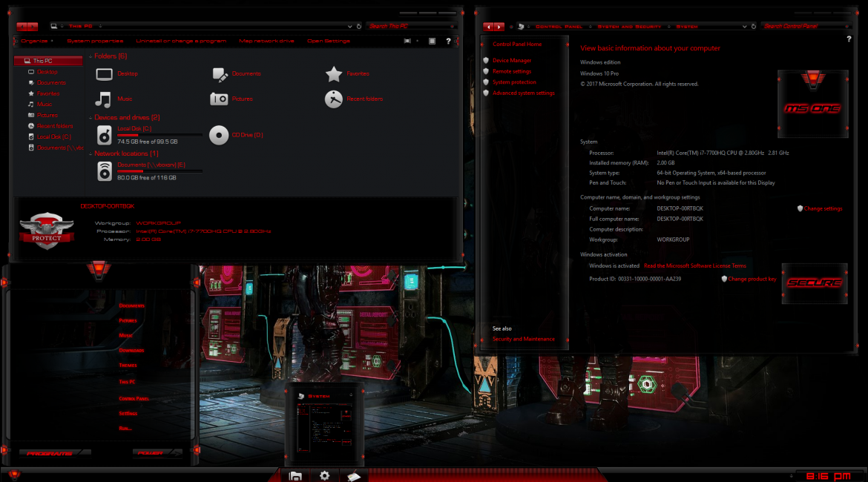The width and height of the screenshot is (868, 482).
Task: Click refresh icon in Control Panel address bar
Action: click(x=754, y=26)
